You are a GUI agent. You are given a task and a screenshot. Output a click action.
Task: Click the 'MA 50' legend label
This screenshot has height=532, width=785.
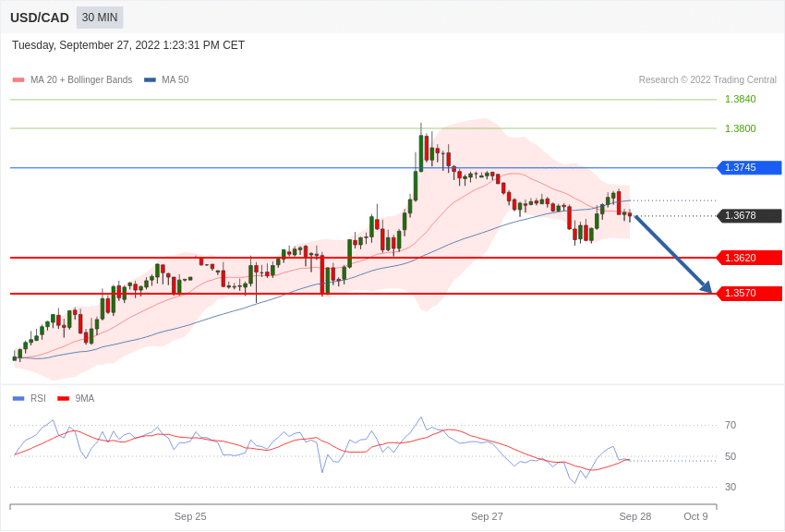[x=175, y=80]
